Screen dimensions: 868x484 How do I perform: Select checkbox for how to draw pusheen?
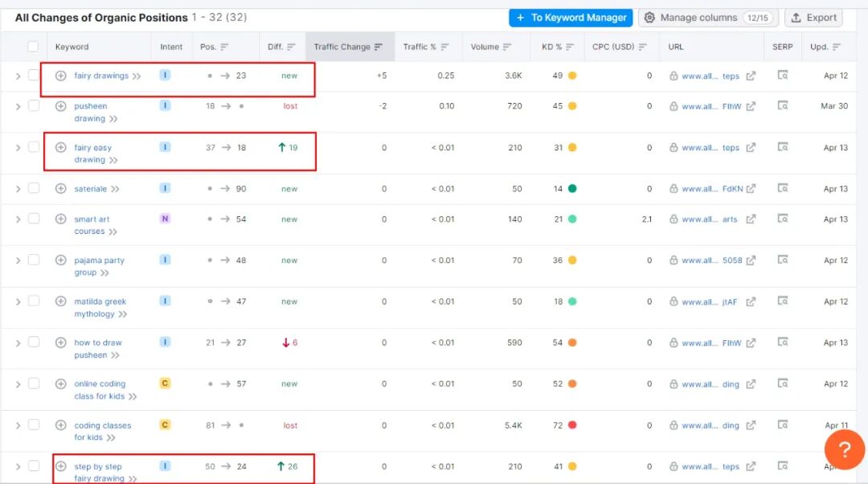(x=34, y=342)
